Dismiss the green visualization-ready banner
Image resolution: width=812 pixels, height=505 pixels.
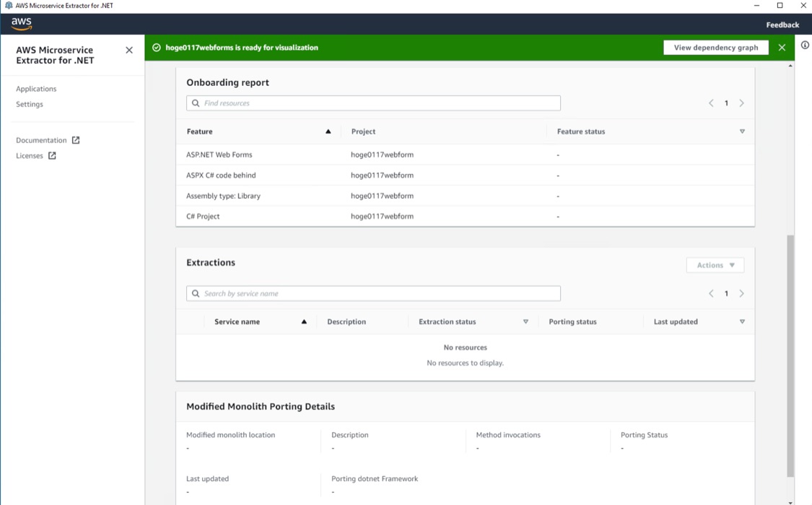[x=782, y=47]
